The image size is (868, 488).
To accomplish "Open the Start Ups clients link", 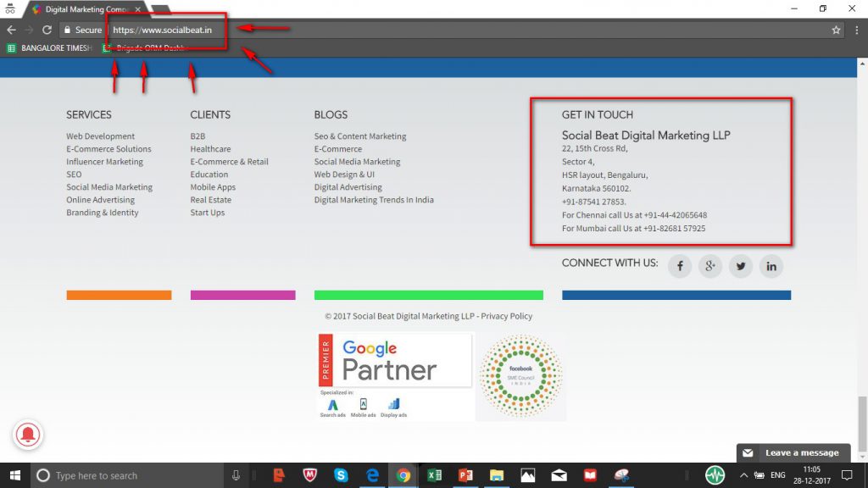I will point(207,213).
